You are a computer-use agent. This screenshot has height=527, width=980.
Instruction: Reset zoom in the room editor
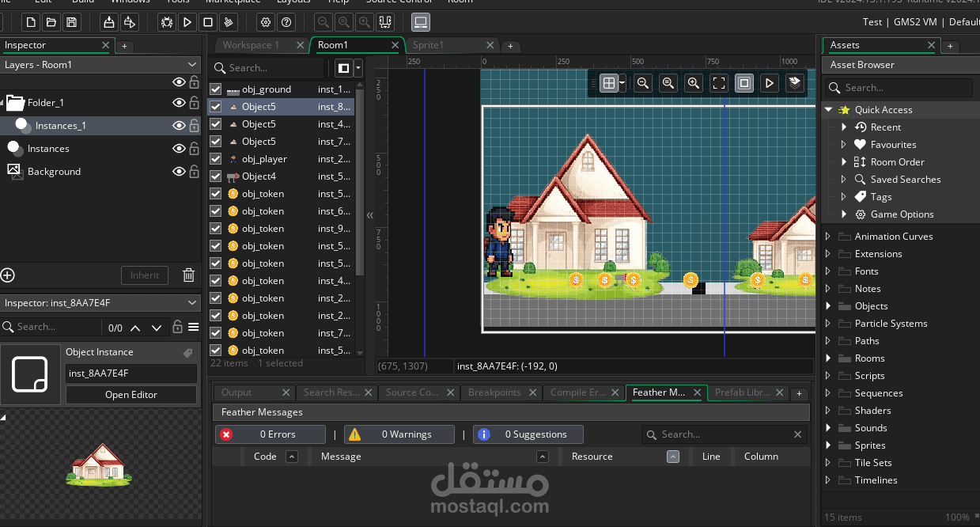[x=668, y=82]
